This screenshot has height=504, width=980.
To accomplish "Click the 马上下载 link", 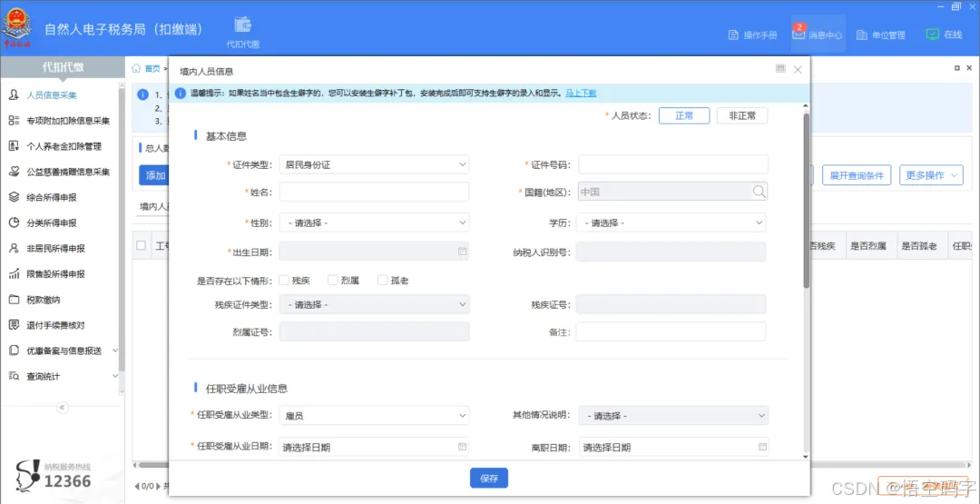I will pyautogui.click(x=581, y=94).
